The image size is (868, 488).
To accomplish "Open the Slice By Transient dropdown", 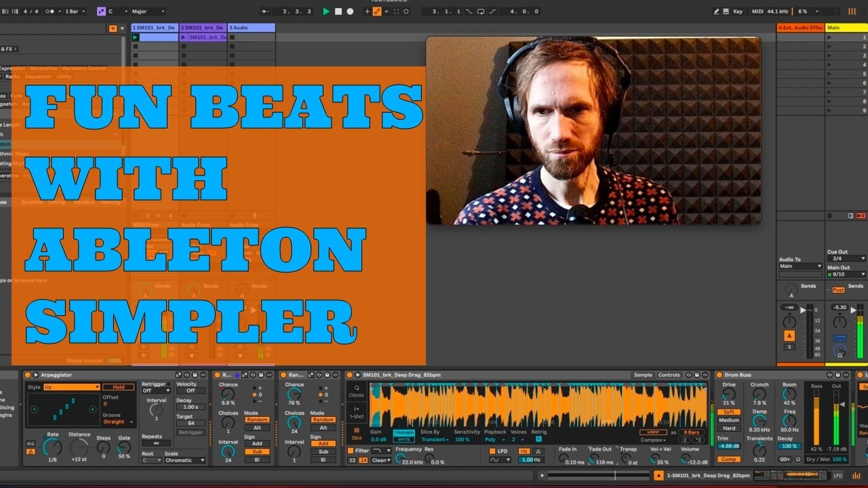I will pos(435,439).
